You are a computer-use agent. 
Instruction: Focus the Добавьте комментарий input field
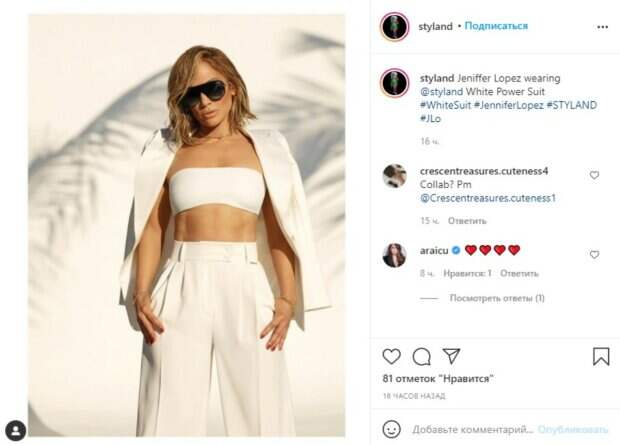point(473,430)
